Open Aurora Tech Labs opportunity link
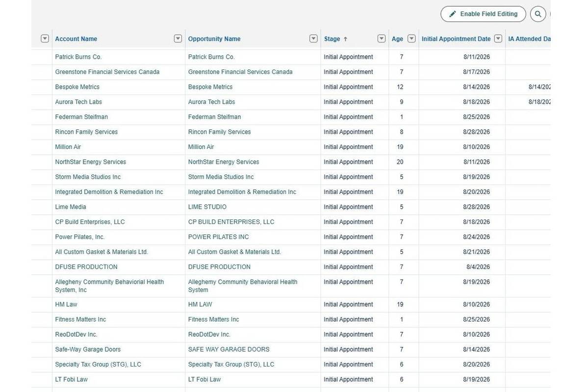 click(211, 102)
